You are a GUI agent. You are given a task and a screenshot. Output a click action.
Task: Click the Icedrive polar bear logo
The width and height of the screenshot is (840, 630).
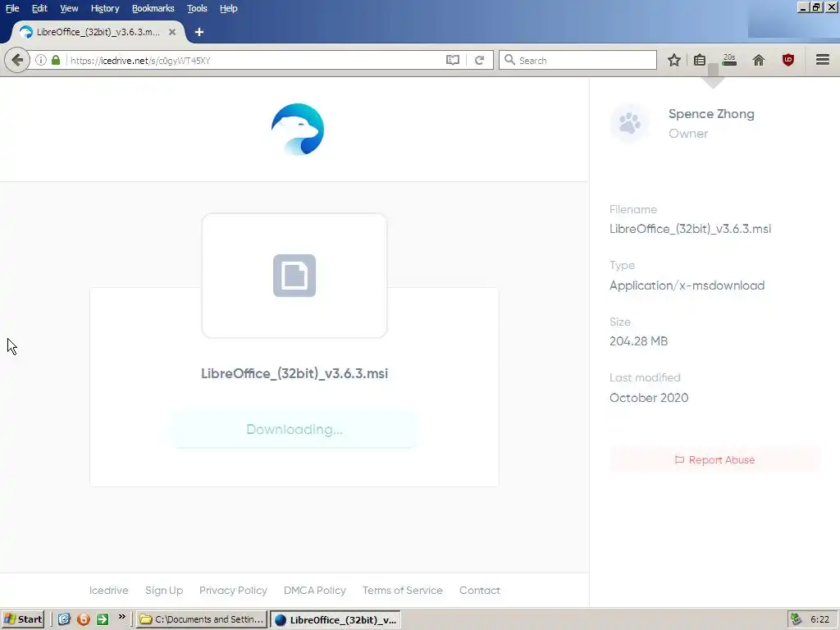tap(297, 129)
